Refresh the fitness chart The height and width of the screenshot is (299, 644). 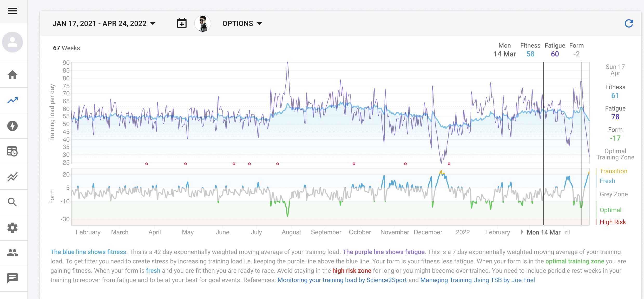pos(629,23)
